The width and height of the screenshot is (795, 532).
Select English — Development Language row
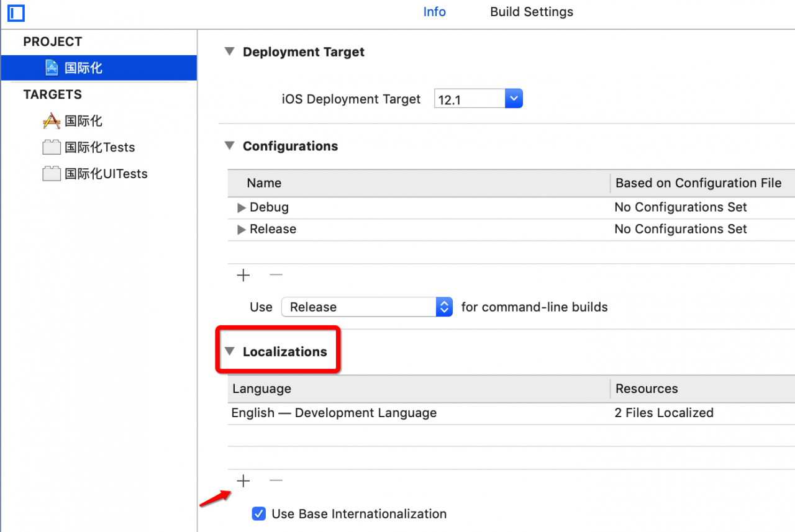click(511, 413)
